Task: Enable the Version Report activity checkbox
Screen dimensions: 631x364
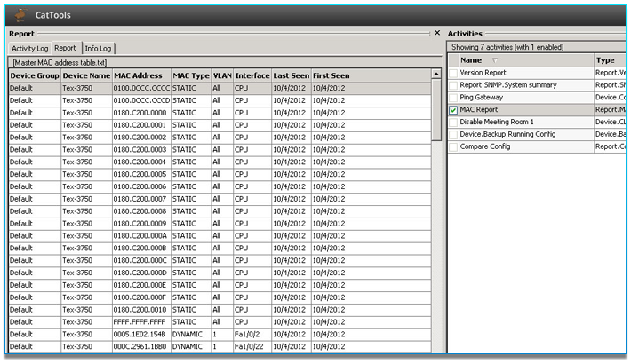Action: coord(453,73)
